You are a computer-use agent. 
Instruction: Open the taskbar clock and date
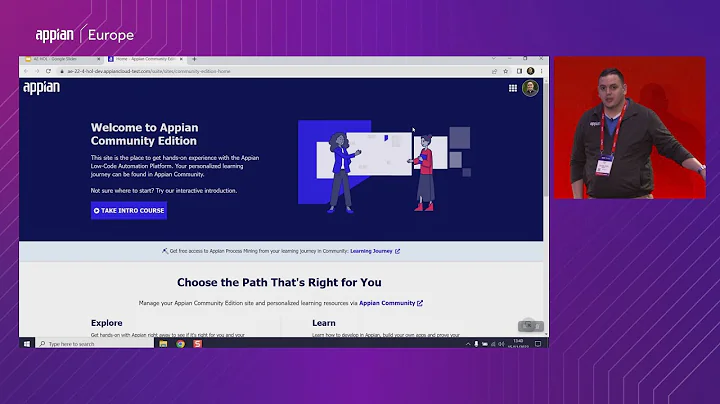pos(518,344)
